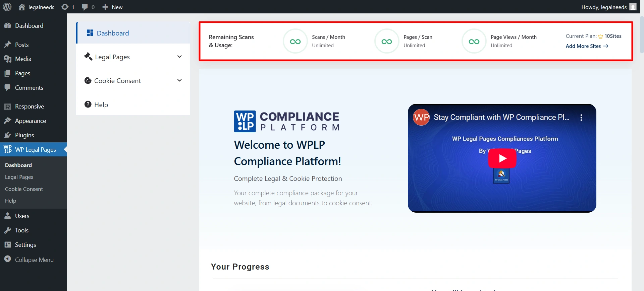Viewport: 644px width, 291px height.
Task: Open the Cookie Consent submenu link
Action: (x=24, y=189)
